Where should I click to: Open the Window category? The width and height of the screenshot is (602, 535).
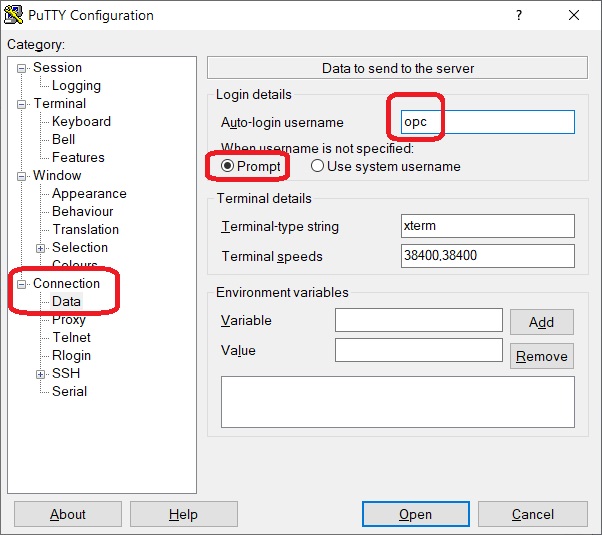point(57,176)
